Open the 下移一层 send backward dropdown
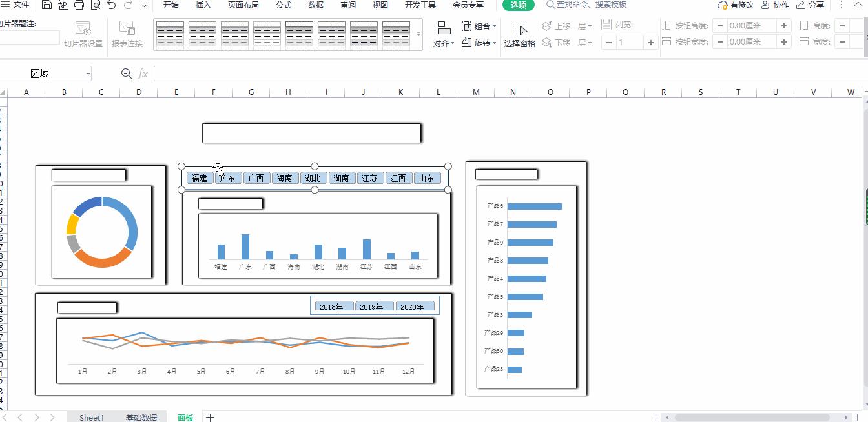The image size is (868, 422). 567,43
